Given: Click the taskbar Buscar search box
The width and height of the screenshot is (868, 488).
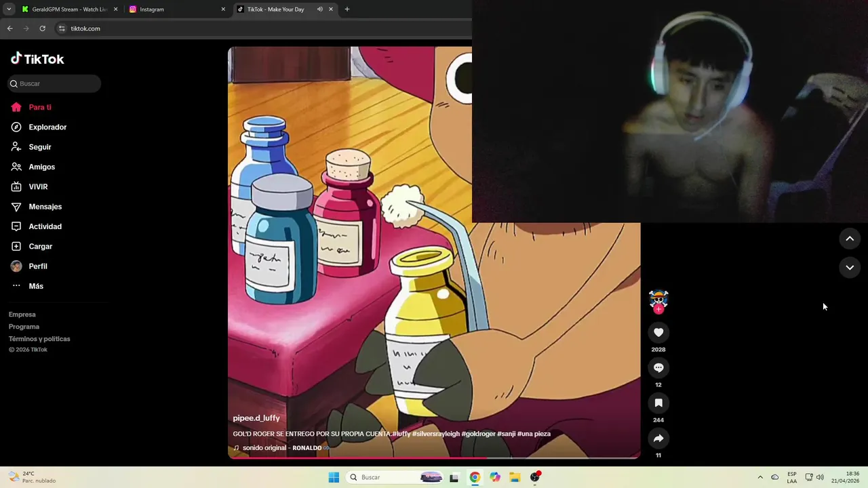Looking at the screenshot, I should click(x=396, y=477).
